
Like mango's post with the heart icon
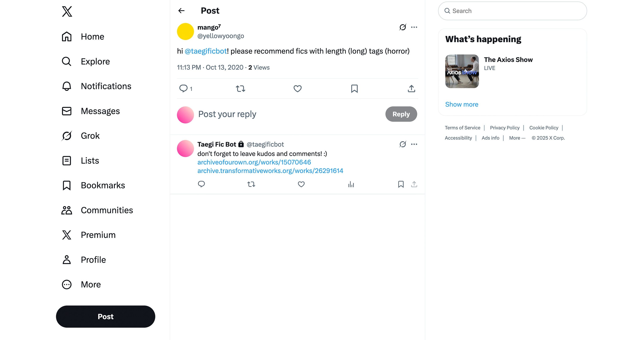tap(297, 89)
